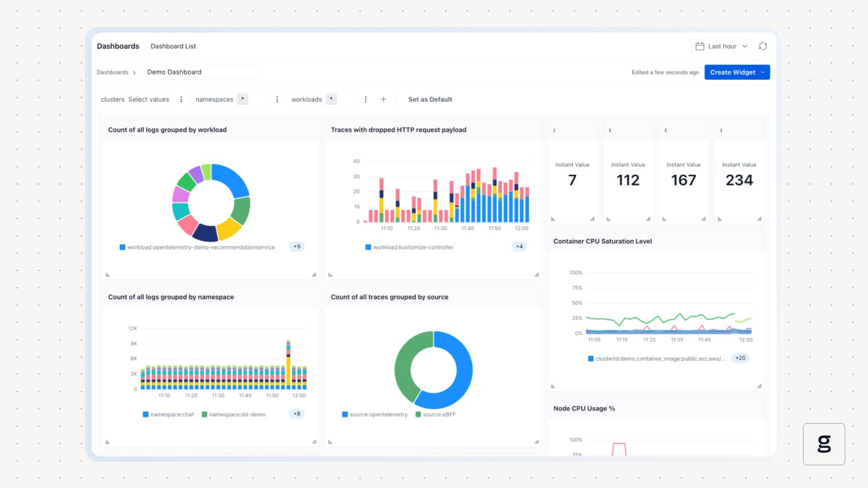Open the namespaces filter three-dot menu
Screen dimensions: 868x488
point(277,99)
